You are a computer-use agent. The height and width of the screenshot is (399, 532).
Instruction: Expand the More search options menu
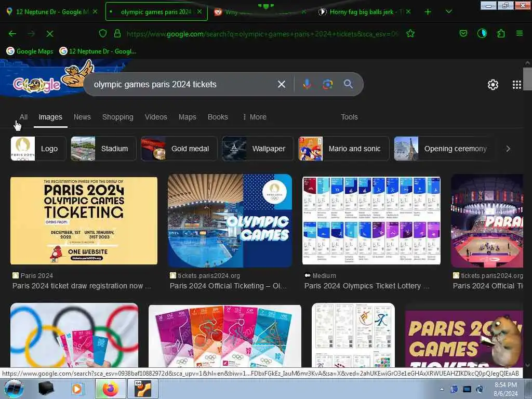255,117
